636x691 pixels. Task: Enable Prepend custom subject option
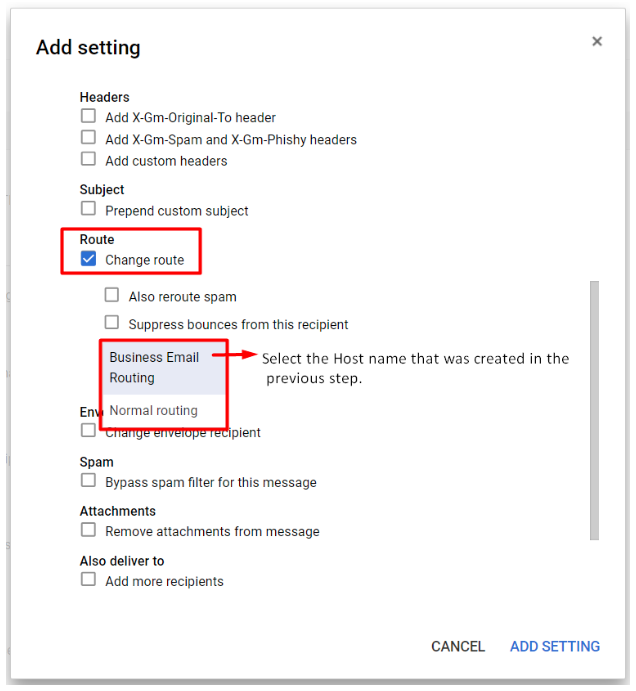pos(88,208)
